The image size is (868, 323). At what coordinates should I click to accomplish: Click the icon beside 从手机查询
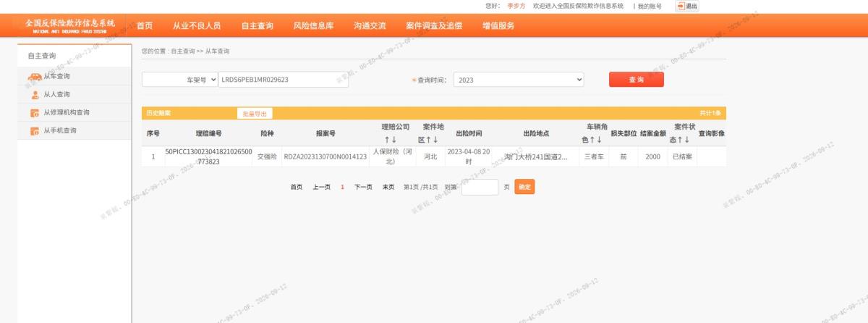point(35,131)
